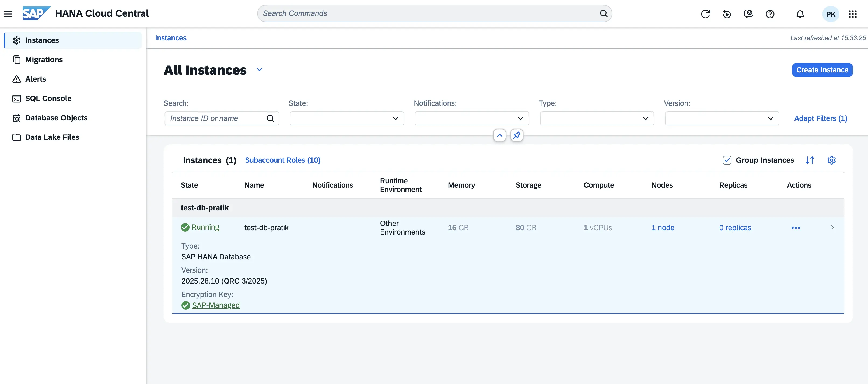Open the app launcher grid icon
Screen dimensions: 868x384
[x=853, y=14]
